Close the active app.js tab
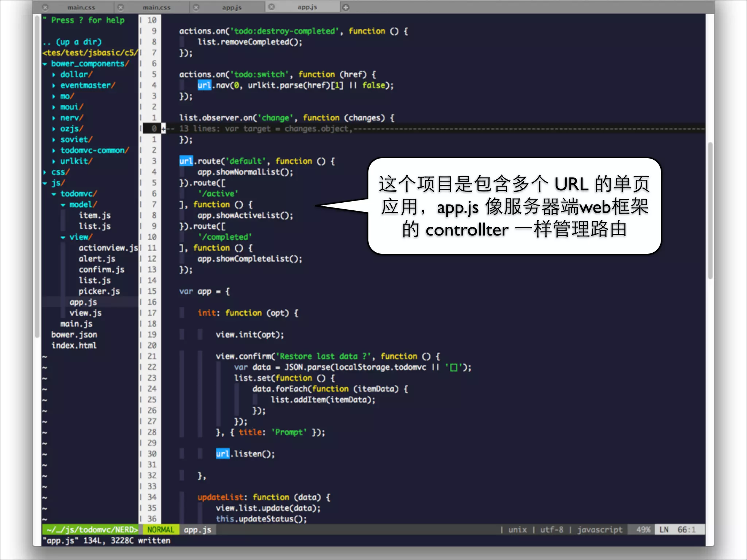 [x=271, y=7]
